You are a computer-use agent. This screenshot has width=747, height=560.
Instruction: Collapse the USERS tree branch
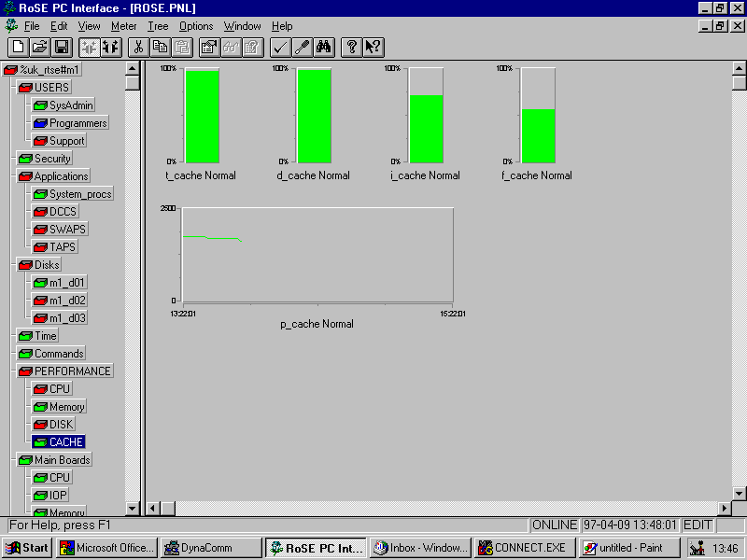[24, 88]
